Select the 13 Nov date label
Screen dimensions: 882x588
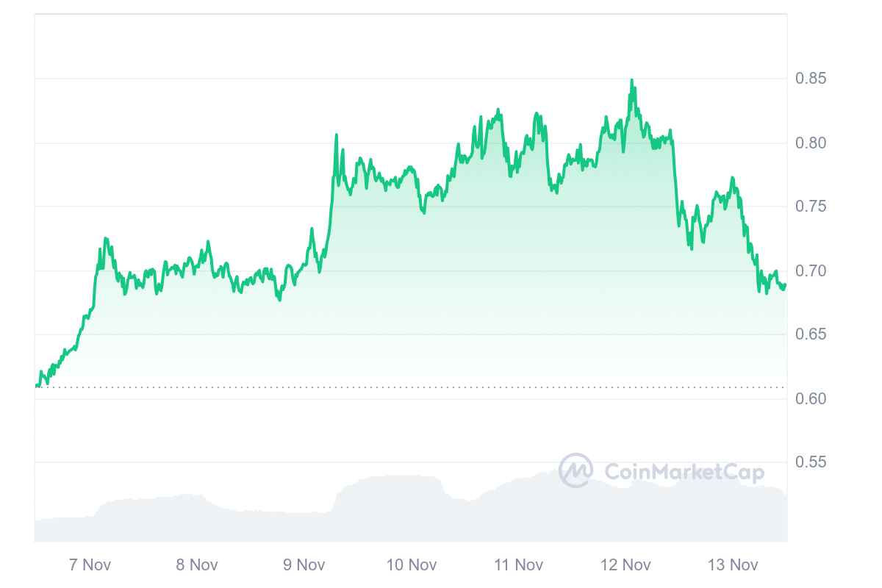click(733, 565)
